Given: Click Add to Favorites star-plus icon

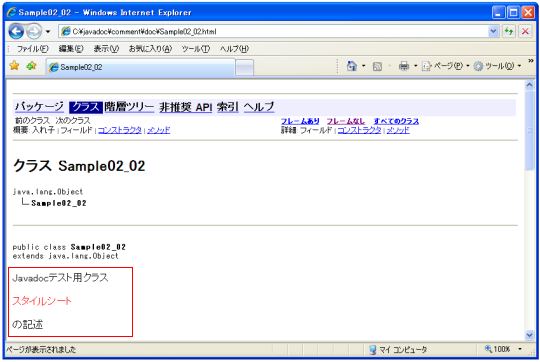Looking at the screenshot, I should pyautogui.click(x=31, y=65).
